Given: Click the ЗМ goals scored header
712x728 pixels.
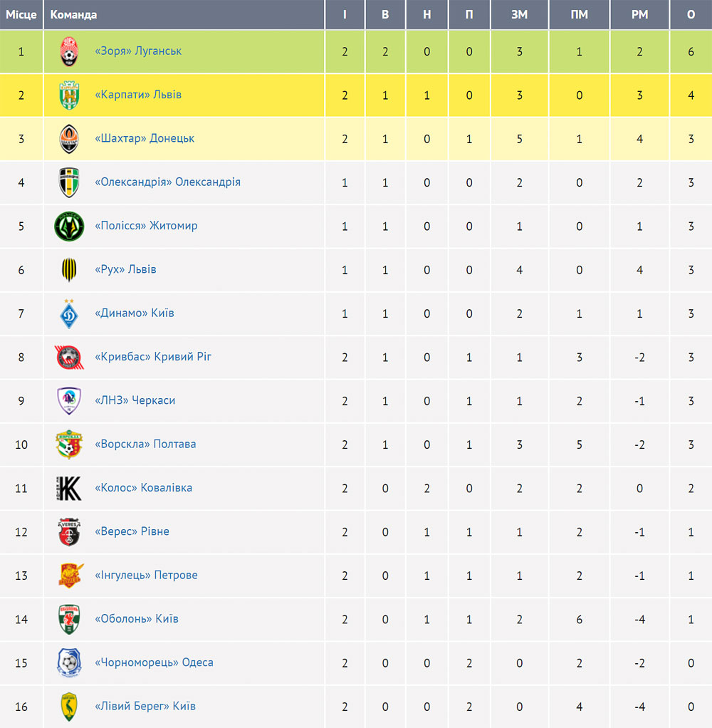Looking at the screenshot, I should pos(519,14).
